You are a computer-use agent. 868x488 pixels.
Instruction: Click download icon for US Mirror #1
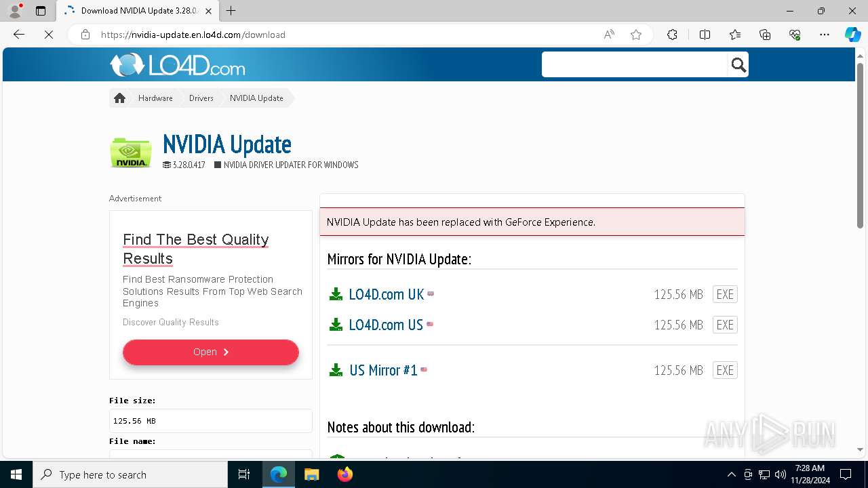[x=336, y=370]
